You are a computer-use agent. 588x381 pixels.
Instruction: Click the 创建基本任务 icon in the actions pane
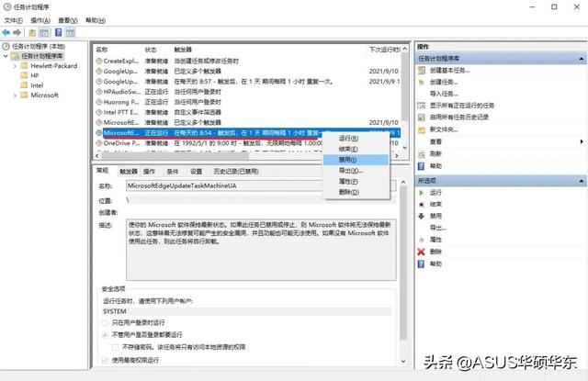coord(422,70)
